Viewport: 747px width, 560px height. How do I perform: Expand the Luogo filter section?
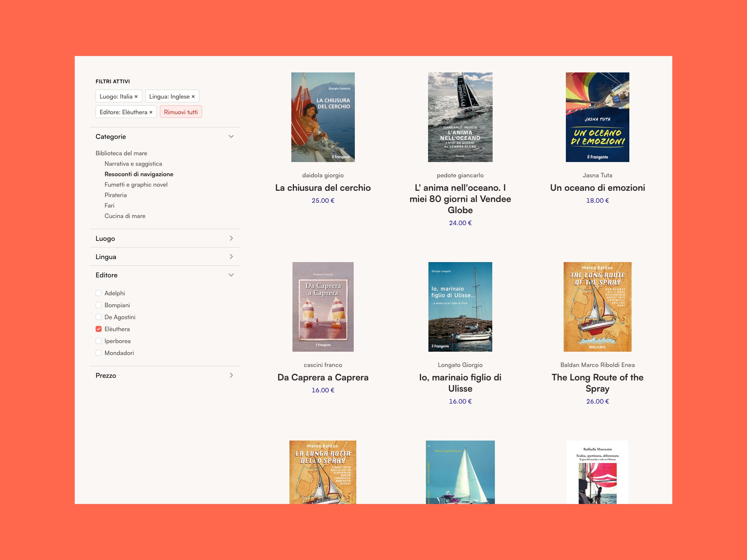(164, 238)
